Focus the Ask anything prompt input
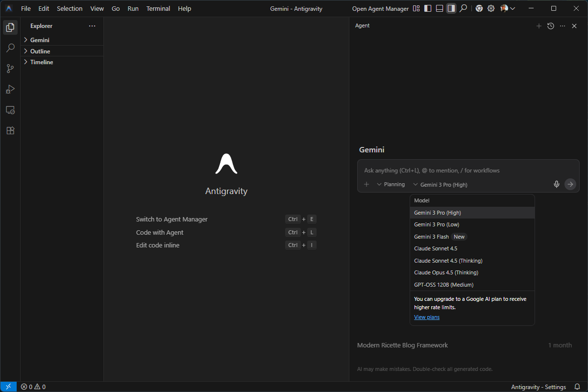 (x=468, y=171)
